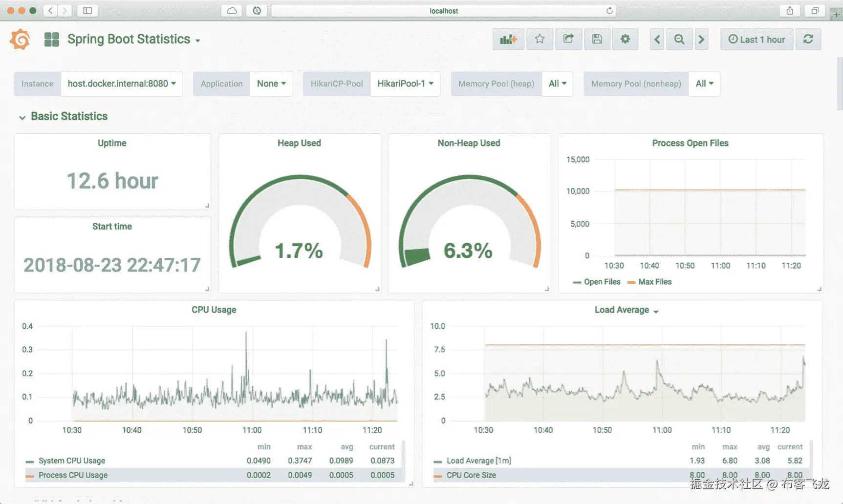843x504 pixels.
Task: Refresh the dashboard
Action: click(x=808, y=39)
